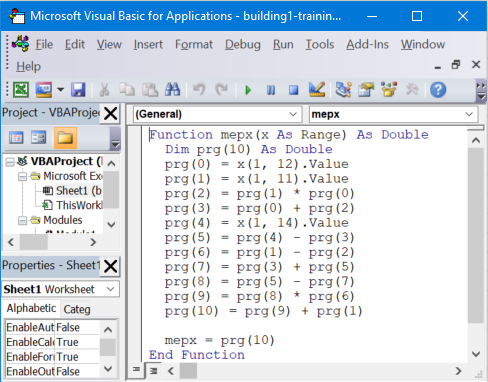Viewport: 488px width, 382px height.
Task: Select the EnableOutlining False property row
Action: pos(52,371)
